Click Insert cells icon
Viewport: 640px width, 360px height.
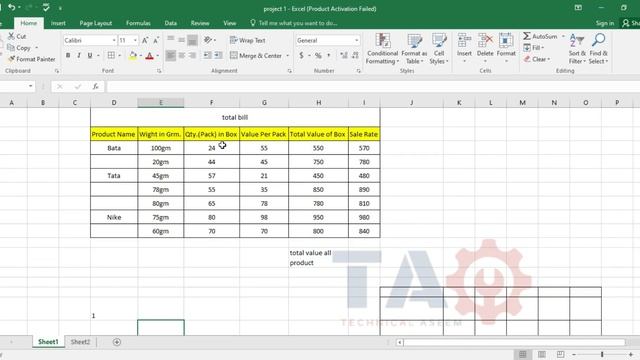click(x=464, y=41)
